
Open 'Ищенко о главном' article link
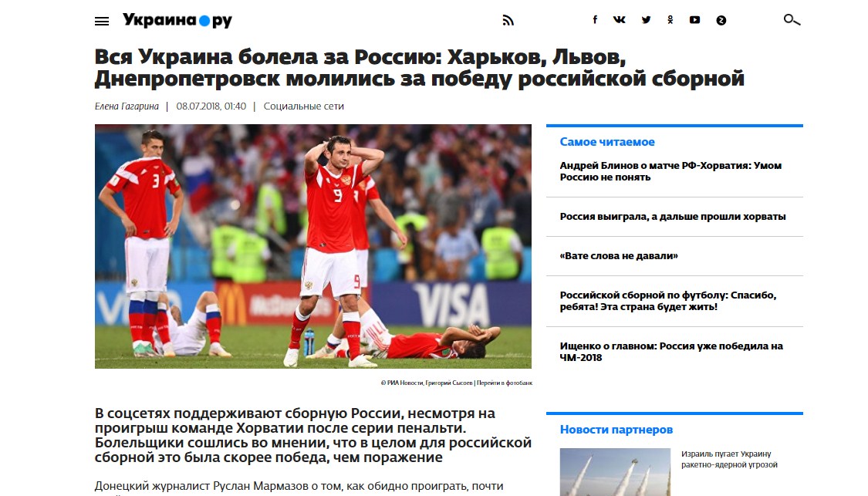671,352
